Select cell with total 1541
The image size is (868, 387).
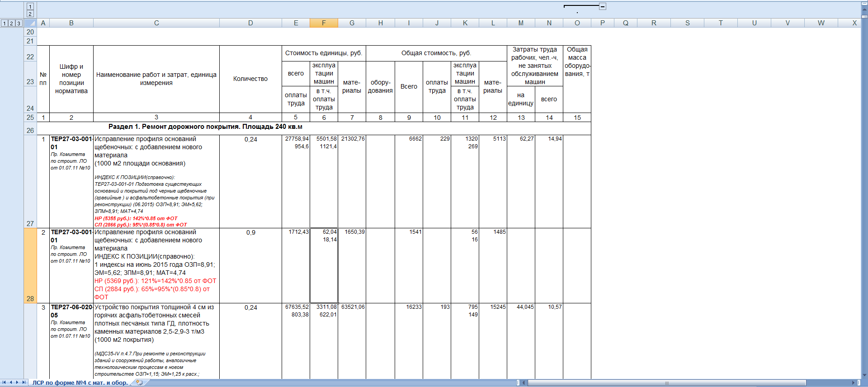pos(409,265)
